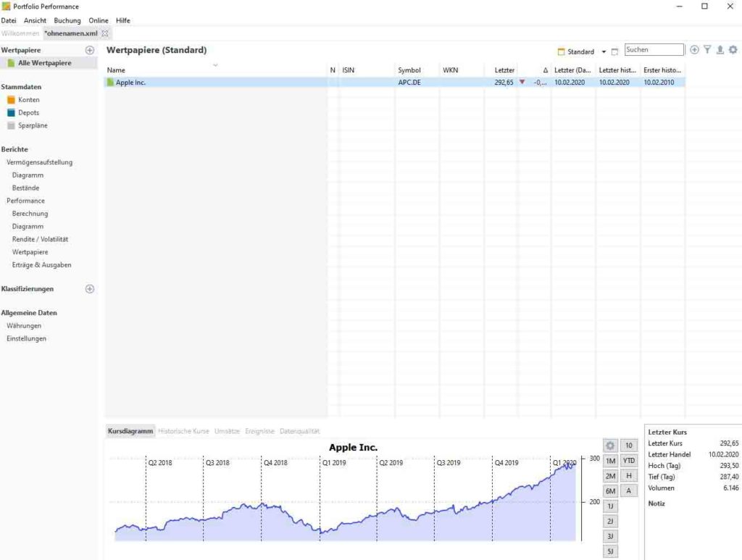Add new security via Wertpapiere plus icon
Screen dimensions: 742x560
coord(89,50)
